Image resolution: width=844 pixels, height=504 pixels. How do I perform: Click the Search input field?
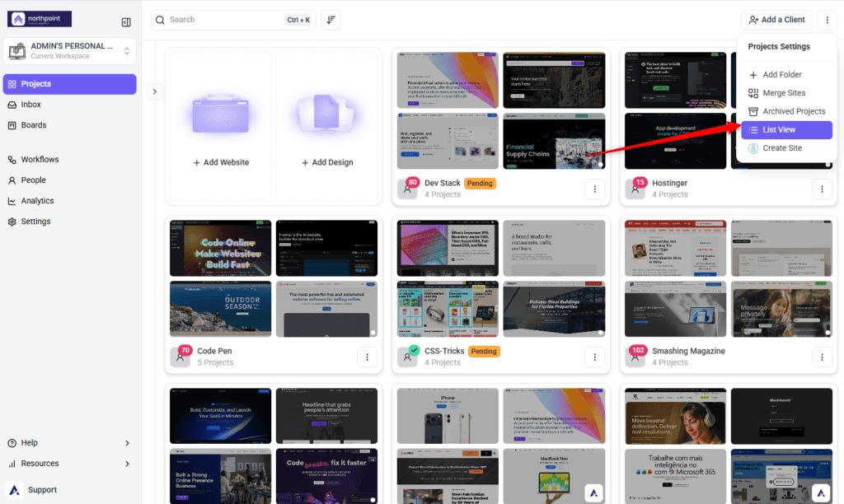(233, 20)
